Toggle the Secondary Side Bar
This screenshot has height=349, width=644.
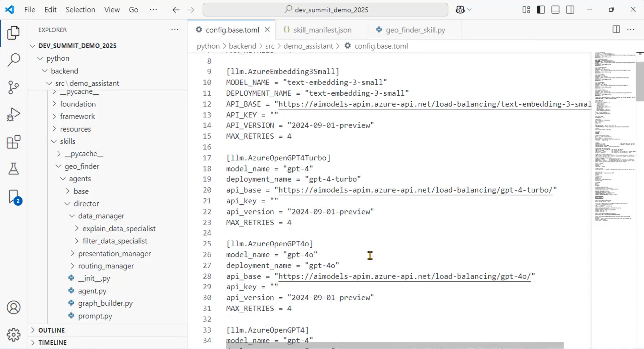[570, 9]
